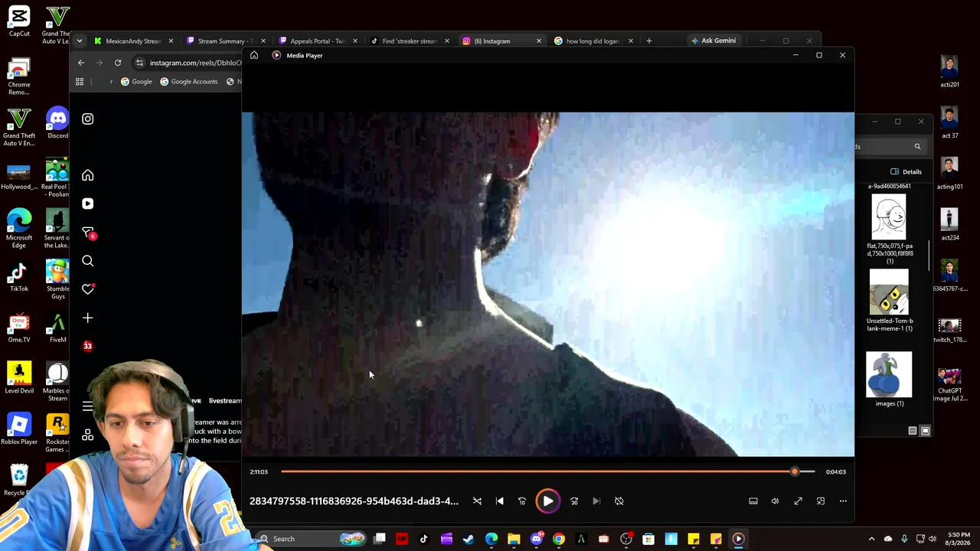
Task: Click the seek bar position handle
Action: [x=795, y=471]
